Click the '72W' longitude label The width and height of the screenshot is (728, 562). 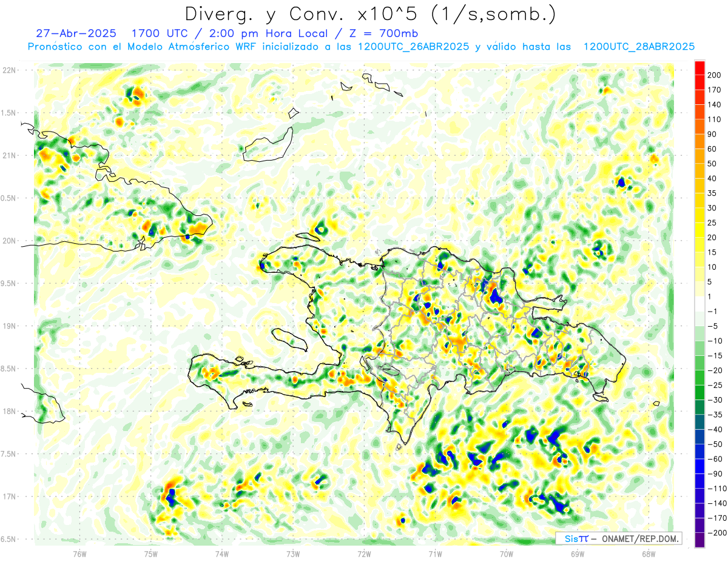364,554
